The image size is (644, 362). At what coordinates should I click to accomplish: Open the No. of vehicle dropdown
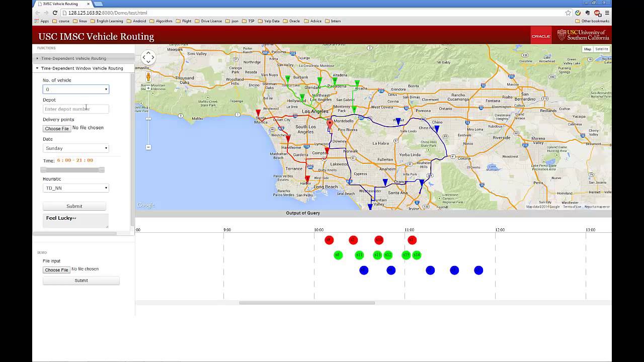(76, 89)
